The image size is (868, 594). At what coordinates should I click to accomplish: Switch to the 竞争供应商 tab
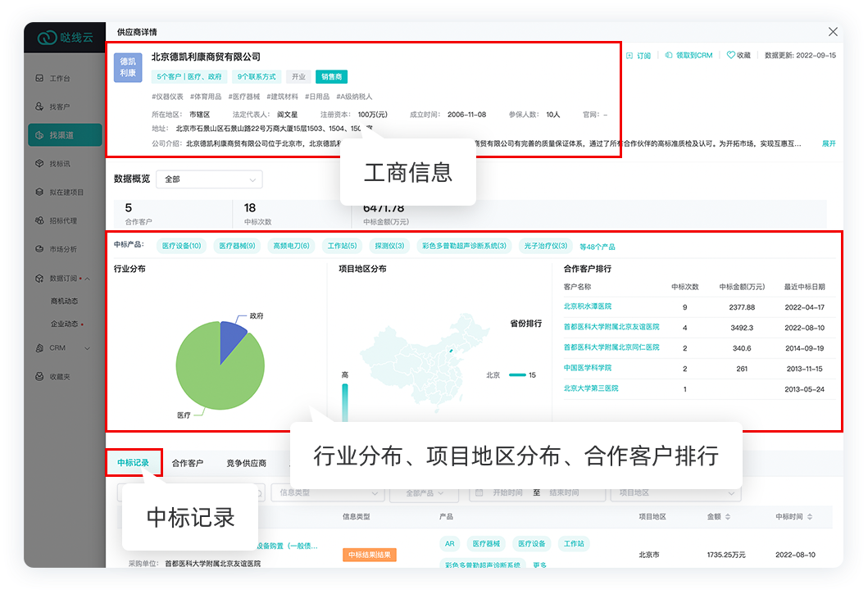247,463
